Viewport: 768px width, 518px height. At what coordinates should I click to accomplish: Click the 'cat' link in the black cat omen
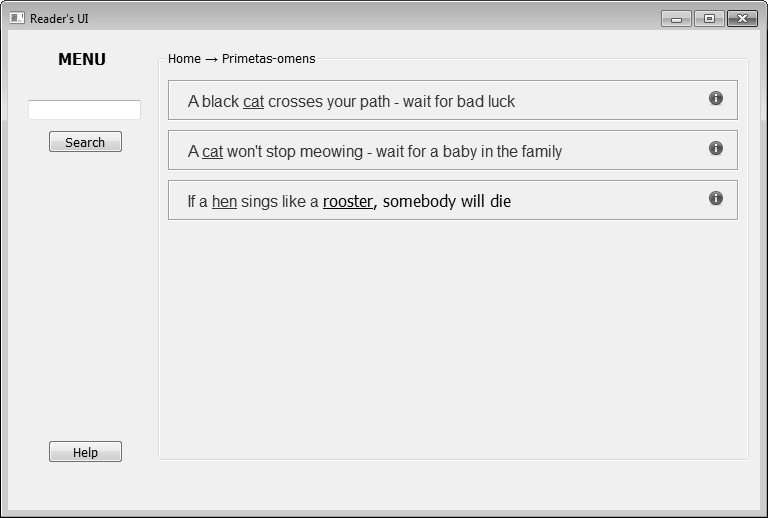tap(253, 102)
